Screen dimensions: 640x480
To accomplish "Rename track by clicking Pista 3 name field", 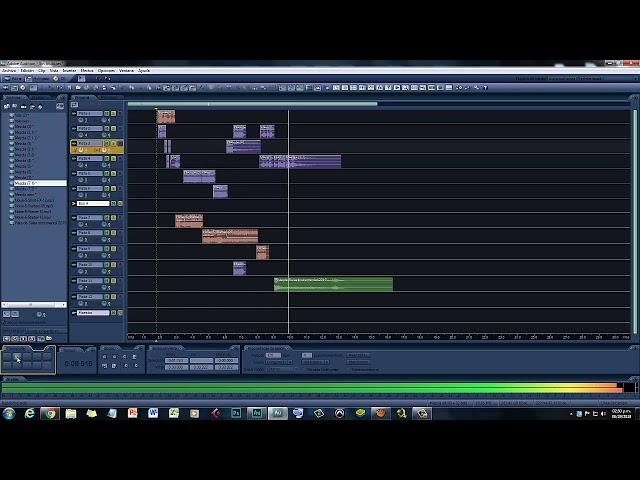I will [90, 144].
